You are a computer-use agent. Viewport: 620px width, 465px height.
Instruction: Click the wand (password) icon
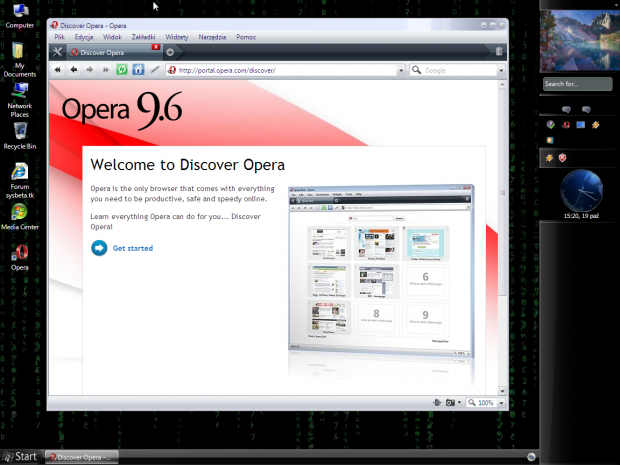coord(155,70)
